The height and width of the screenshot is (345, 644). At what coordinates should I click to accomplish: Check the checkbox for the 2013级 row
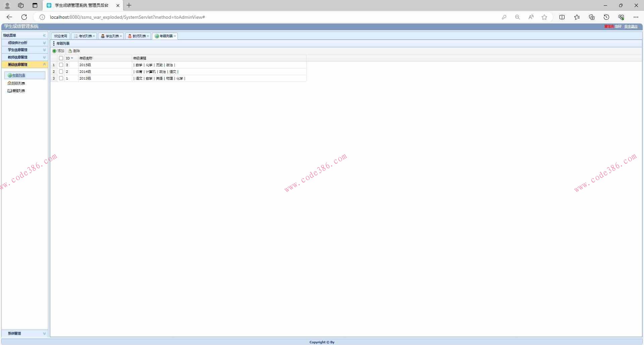click(61, 79)
